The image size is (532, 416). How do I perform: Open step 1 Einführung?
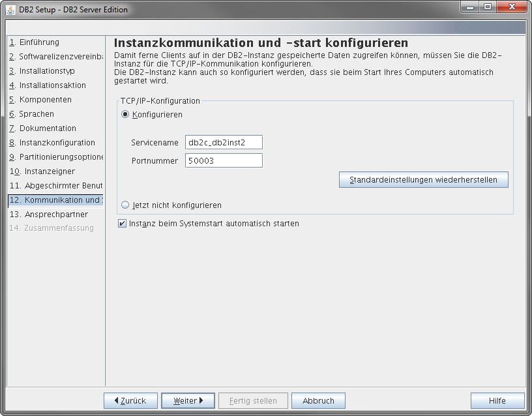click(x=35, y=42)
